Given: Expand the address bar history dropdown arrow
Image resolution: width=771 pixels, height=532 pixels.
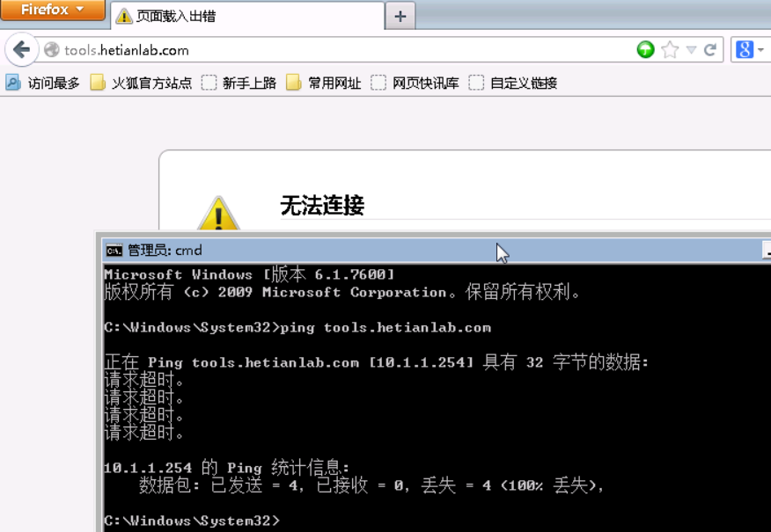Looking at the screenshot, I should [x=691, y=49].
